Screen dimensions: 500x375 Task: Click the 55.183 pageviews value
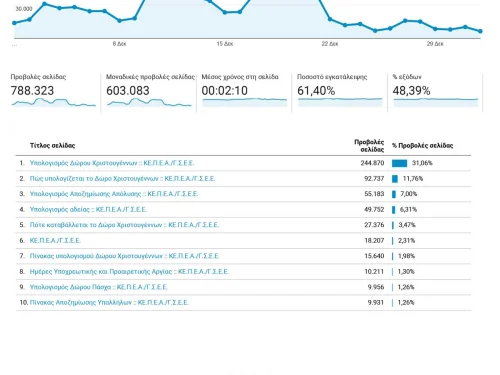click(x=374, y=194)
